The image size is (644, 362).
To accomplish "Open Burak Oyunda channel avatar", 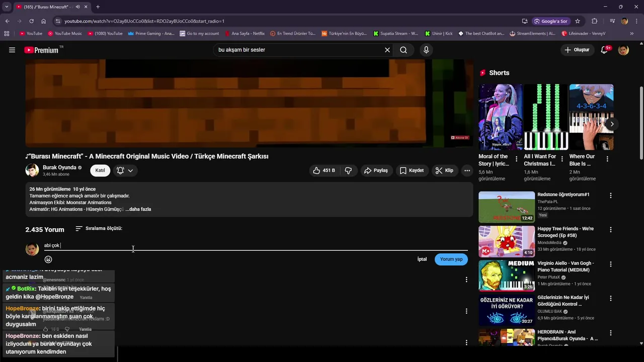I will tap(32, 170).
